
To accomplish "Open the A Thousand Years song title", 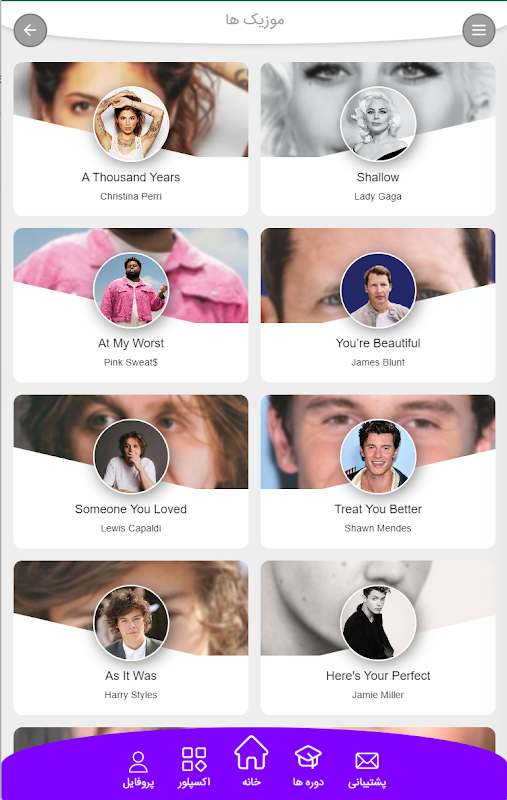I will [x=131, y=177].
